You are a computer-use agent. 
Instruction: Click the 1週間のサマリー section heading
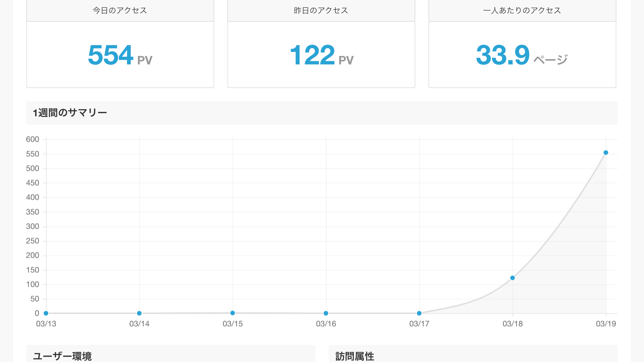click(x=70, y=113)
